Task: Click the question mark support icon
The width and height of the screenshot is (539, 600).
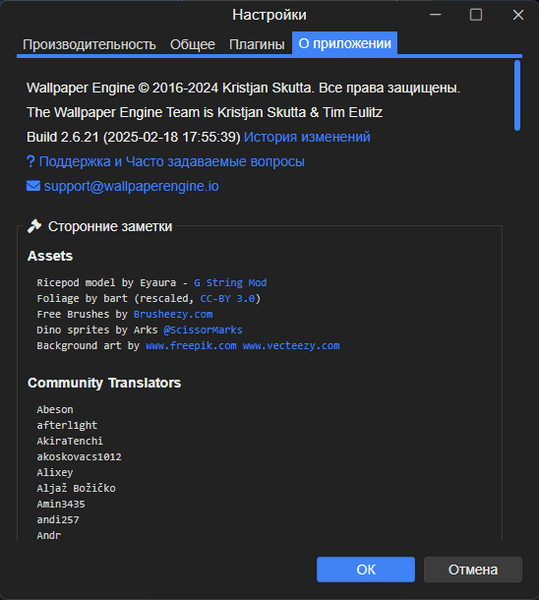Action: click(31, 161)
